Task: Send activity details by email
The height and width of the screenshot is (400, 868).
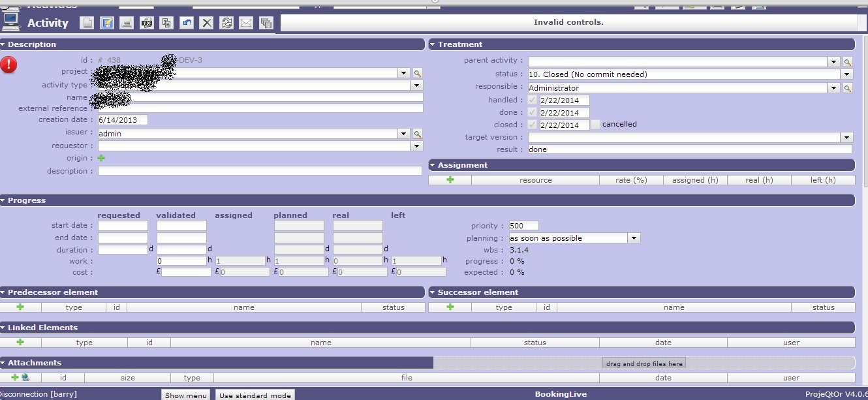Action: (246, 23)
